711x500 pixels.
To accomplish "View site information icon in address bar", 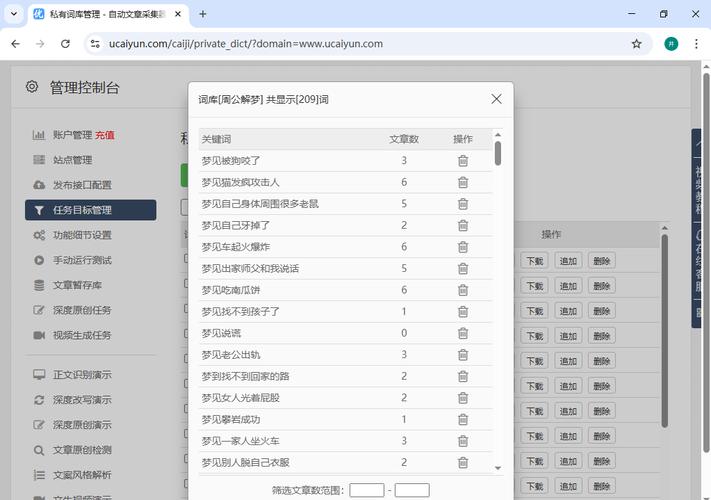I will (x=95, y=44).
